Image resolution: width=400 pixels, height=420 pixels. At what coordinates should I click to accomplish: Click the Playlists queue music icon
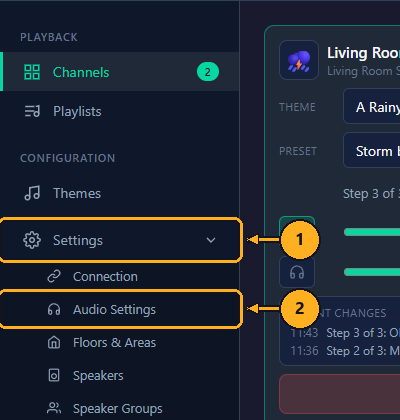32,111
